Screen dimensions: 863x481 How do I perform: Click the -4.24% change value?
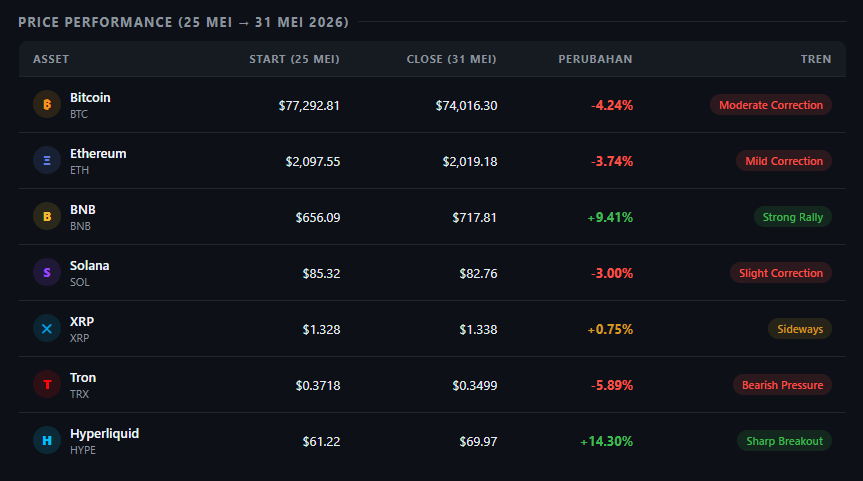click(611, 106)
